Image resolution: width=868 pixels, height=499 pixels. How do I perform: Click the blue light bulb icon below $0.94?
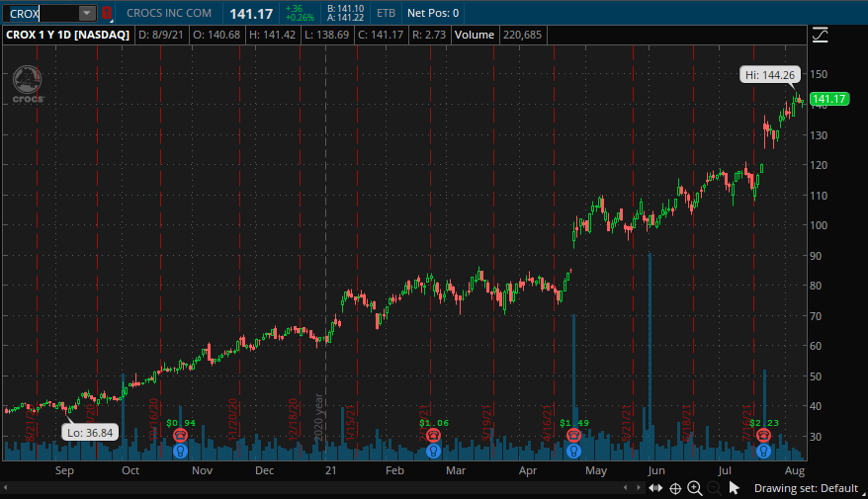tap(180, 451)
